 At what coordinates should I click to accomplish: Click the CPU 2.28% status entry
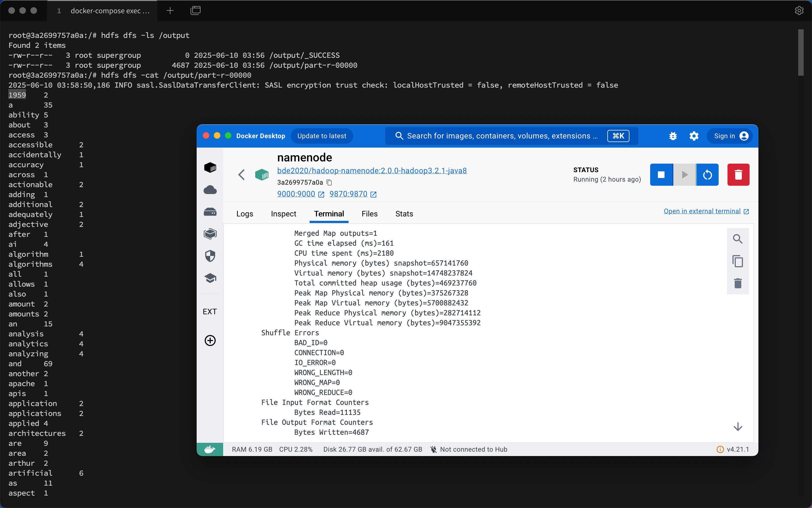coord(296,449)
